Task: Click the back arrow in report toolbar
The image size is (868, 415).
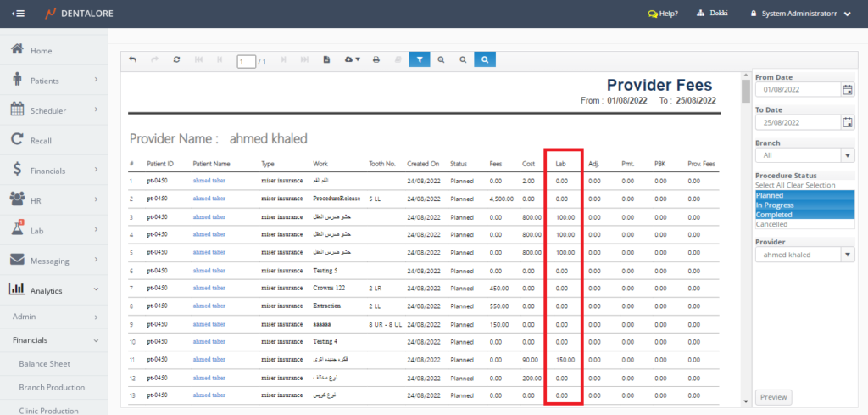Action: point(132,60)
